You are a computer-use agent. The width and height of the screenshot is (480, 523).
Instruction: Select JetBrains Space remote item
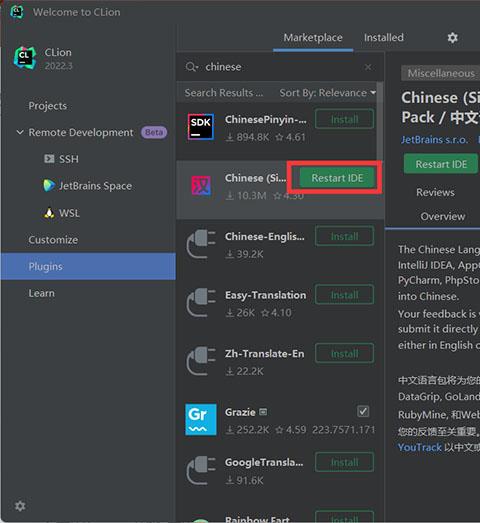pos(87,185)
